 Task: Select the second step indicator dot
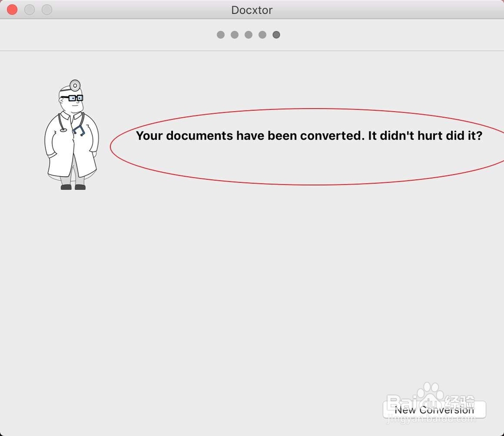235,35
